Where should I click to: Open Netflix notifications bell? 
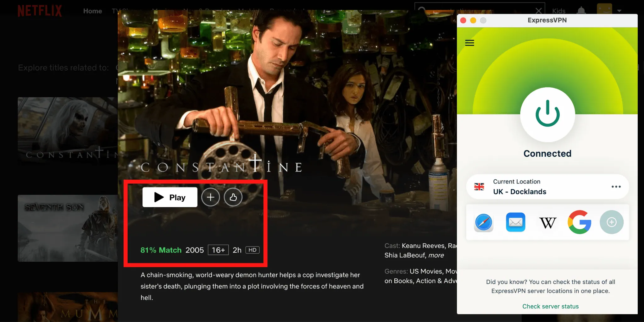[x=581, y=11]
